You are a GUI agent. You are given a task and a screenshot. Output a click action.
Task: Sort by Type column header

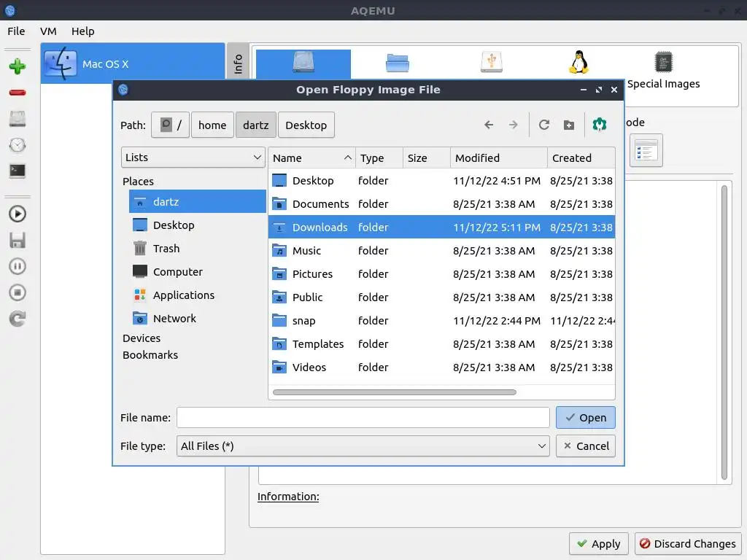(x=379, y=157)
